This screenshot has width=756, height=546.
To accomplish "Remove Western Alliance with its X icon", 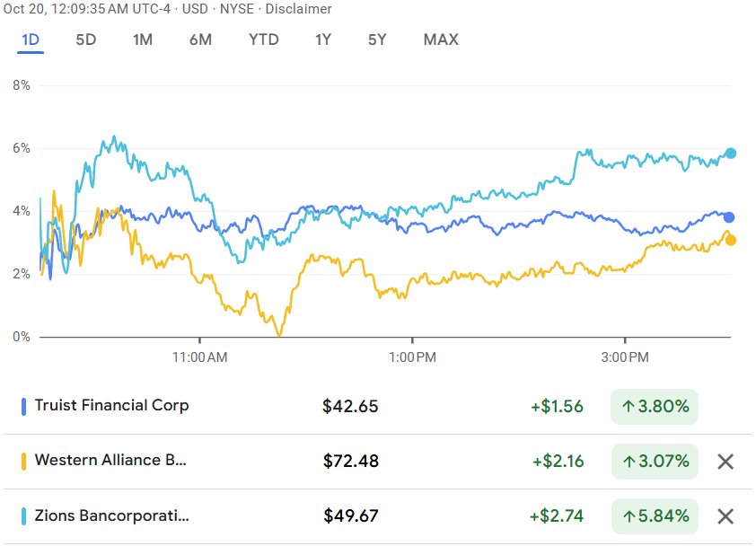I will tap(725, 462).
